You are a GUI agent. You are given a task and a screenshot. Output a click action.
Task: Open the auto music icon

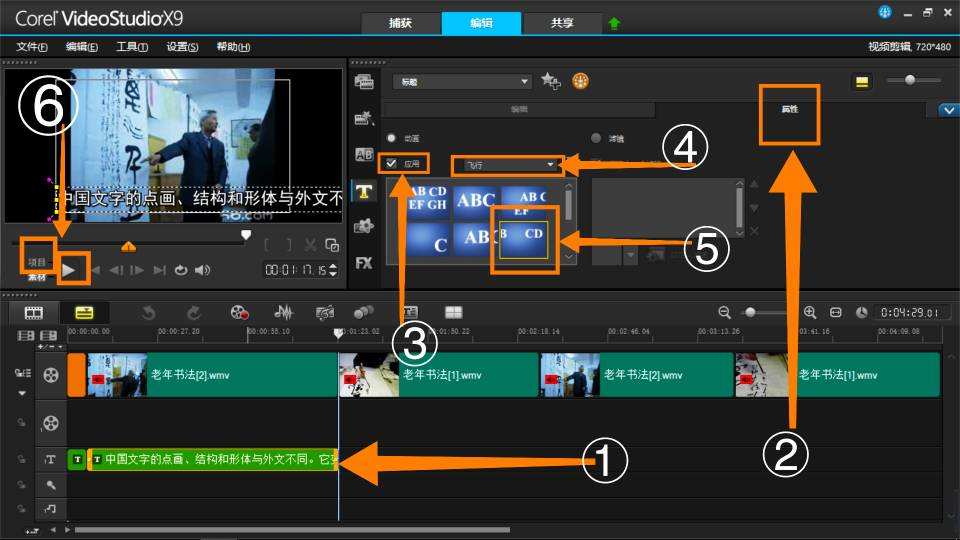tap(325, 313)
